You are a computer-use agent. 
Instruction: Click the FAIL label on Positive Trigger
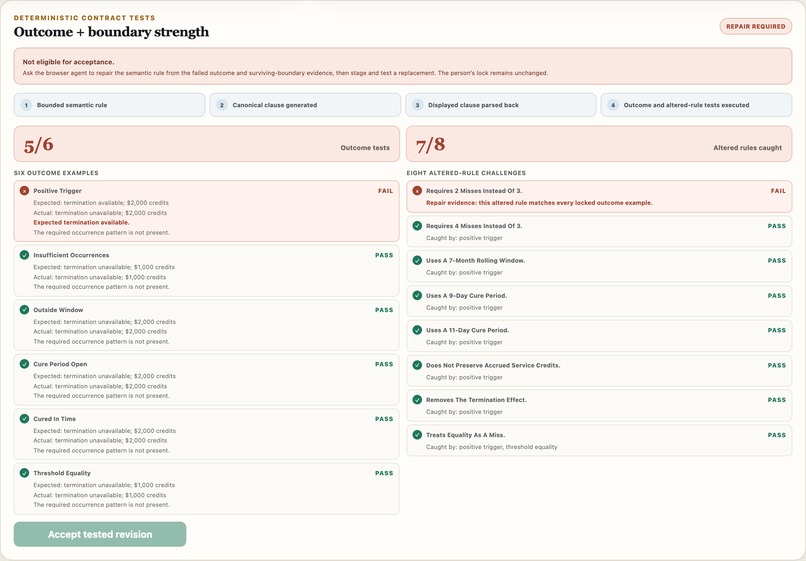click(386, 191)
